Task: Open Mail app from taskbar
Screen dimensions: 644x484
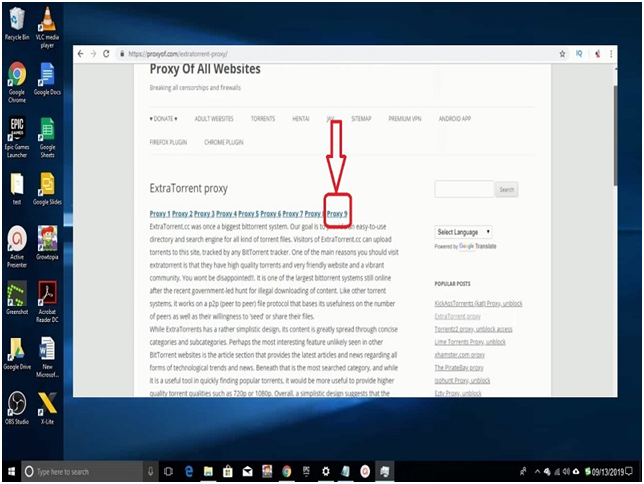Action: pyautogui.click(x=248, y=471)
